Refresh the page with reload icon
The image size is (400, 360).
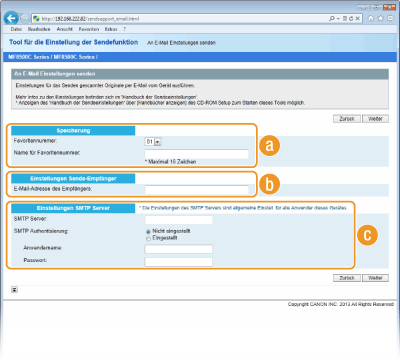click(x=351, y=19)
